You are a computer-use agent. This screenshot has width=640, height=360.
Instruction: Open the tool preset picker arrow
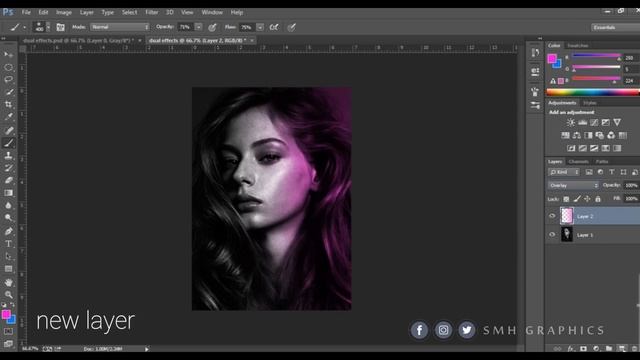pyautogui.click(x=24, y=27)
